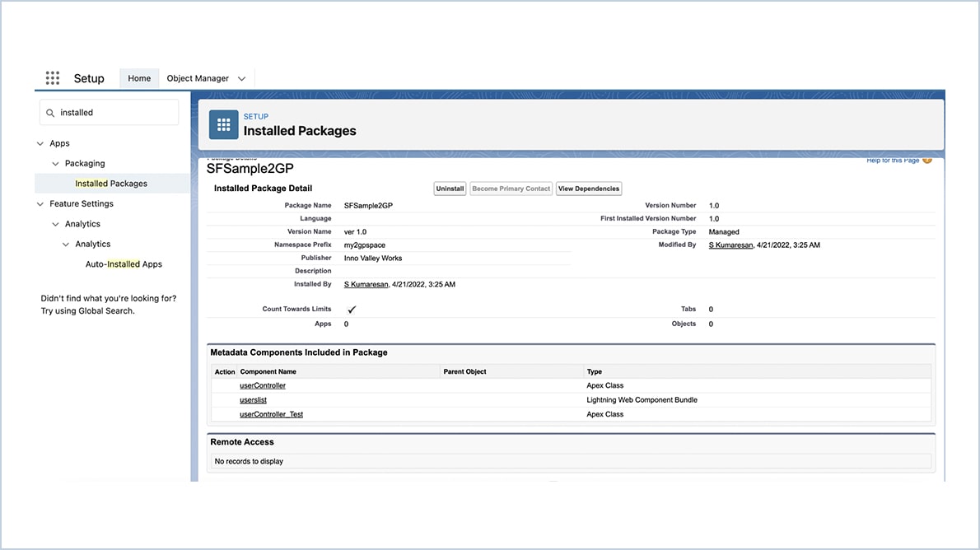Open the Object Manager dropdown chevron
This screenshot has width=980, height=550.
coord(241,78)
